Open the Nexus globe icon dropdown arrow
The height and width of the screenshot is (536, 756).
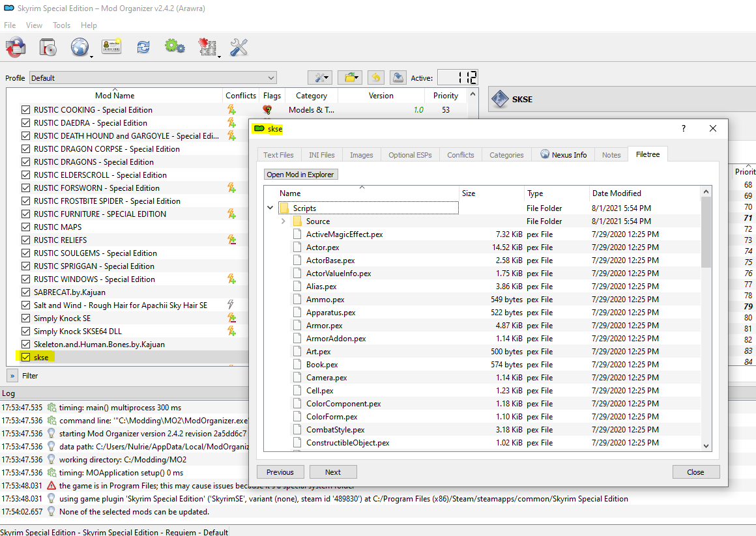pos(91,57)
